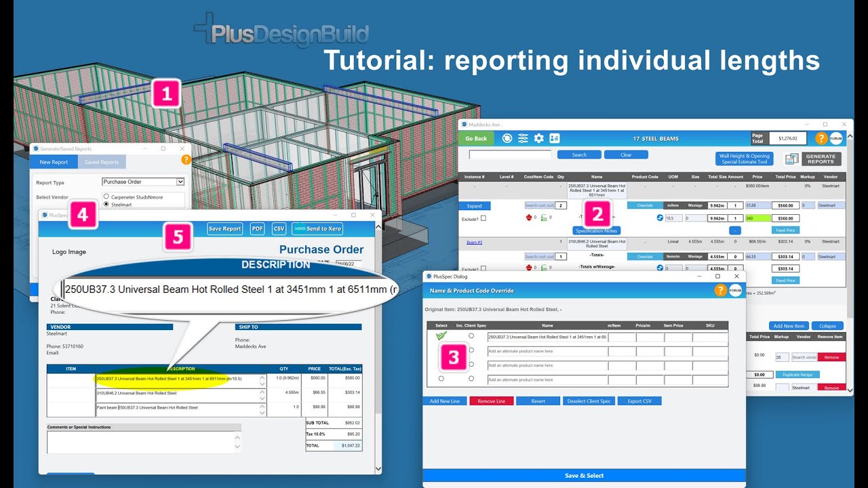Click the save-reports icon beside Generate Reports

[x=791, y=159]
